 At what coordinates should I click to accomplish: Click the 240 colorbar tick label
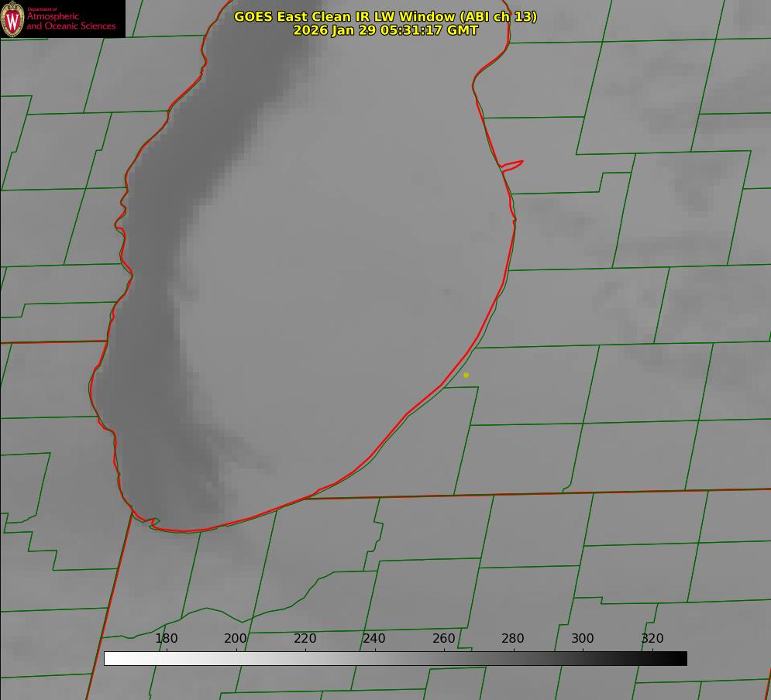[x=374, y=638]
